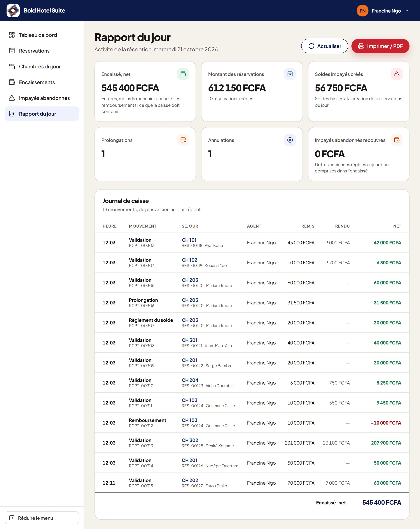Click the HEURE column header
The image size is (420, 529).
pos(110,226)
